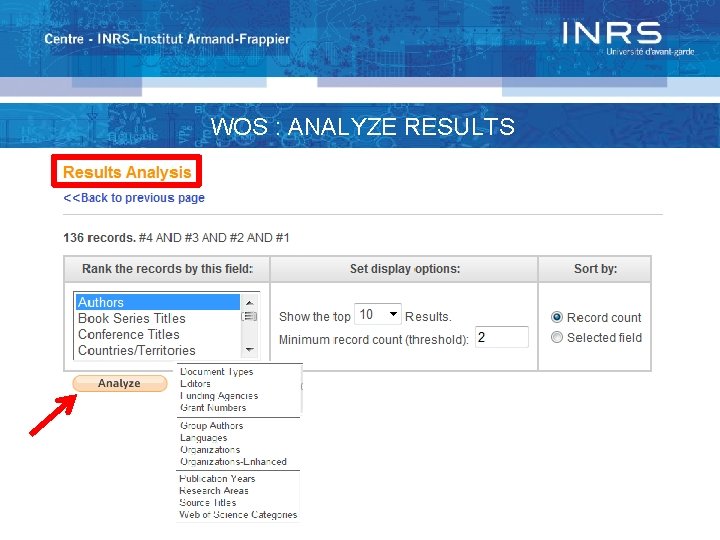Pick Group Authors in the expanded list
This screenshot has width=720, height=540.
211,426
